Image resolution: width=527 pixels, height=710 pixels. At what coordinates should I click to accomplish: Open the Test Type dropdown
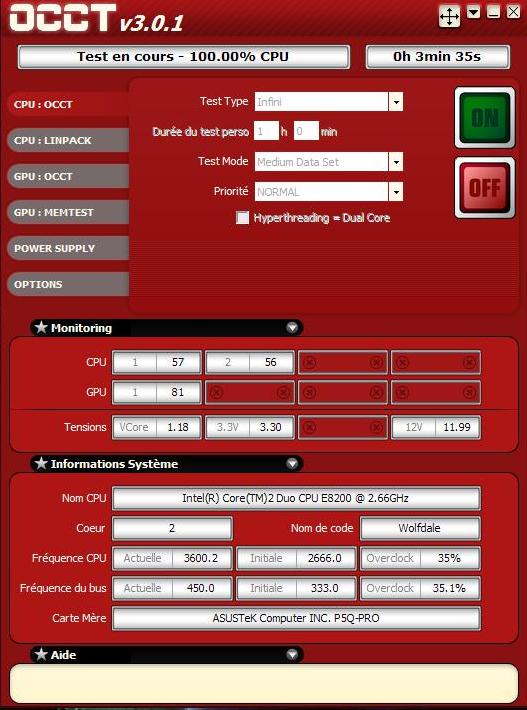pyautogui.click(x=396, y=102)
